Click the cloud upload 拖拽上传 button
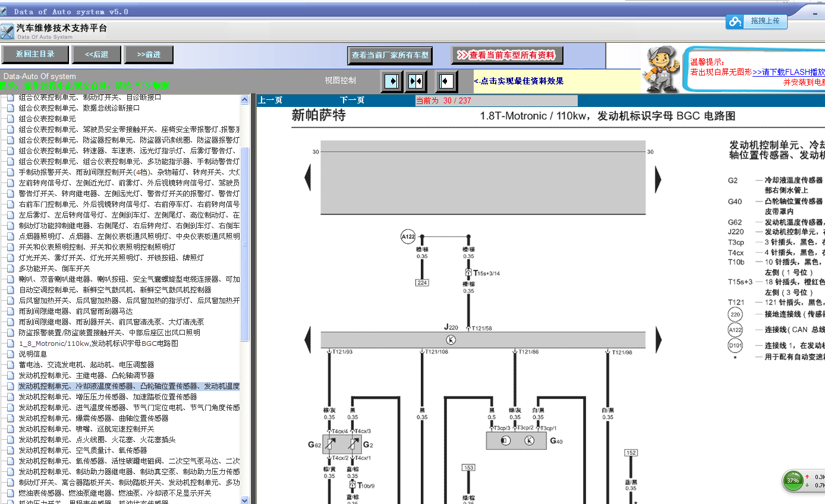This screenshot has height=504, width=825. (x=757, y=21)
